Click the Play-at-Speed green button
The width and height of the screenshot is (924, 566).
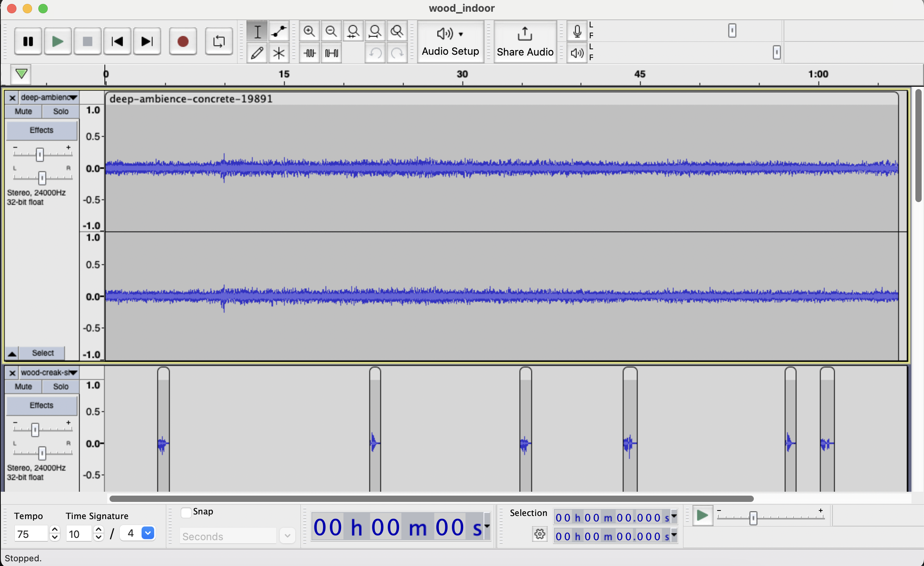(x=703, y=516)
